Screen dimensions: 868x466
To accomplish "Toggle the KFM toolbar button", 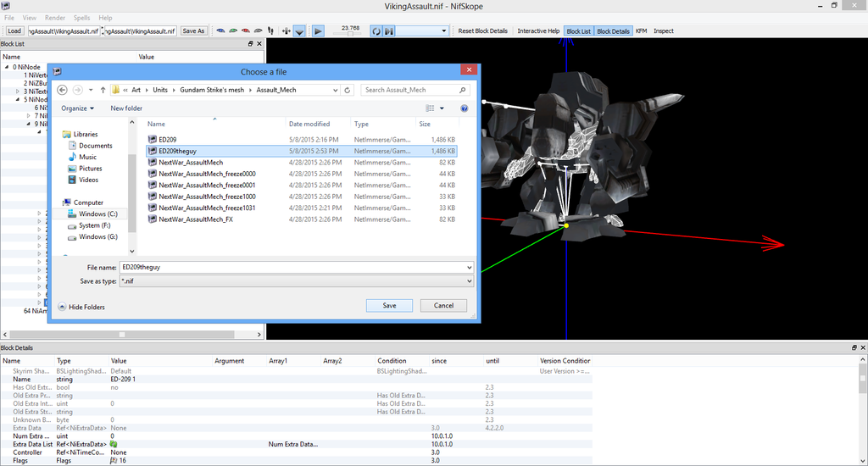I will click(641, 31).
